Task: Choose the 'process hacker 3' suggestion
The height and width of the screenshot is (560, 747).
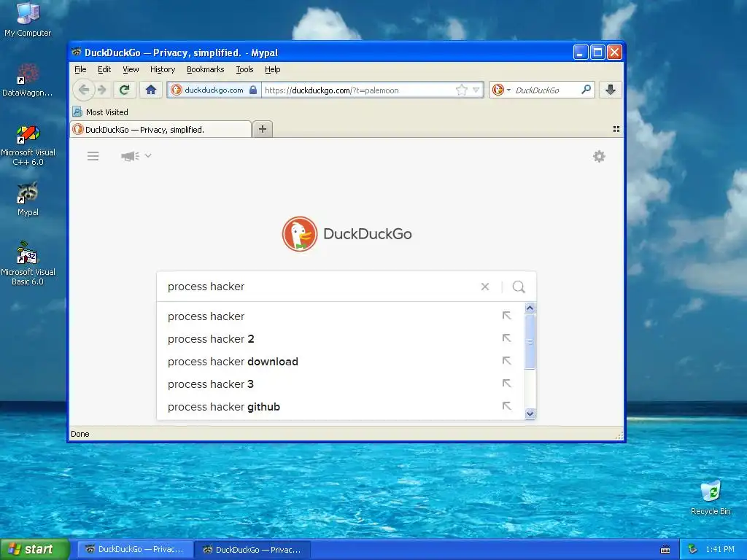Action: tap(340, 384)
